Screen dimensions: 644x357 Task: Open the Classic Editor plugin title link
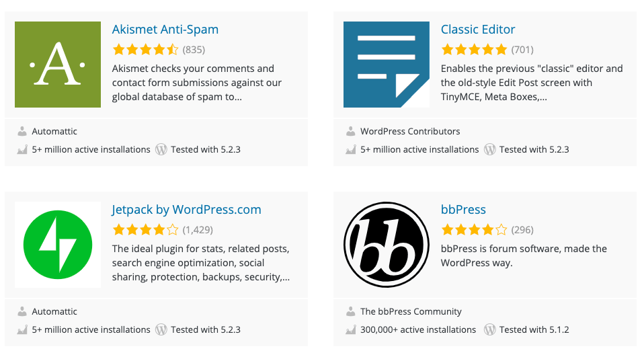478,30
